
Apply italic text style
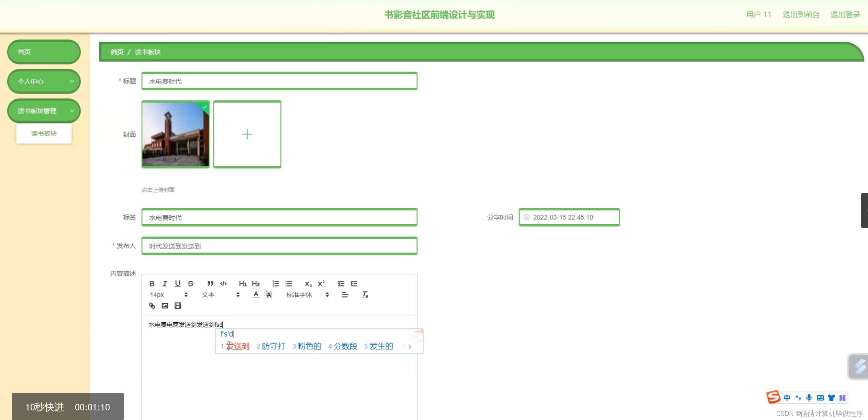tap(165, 283)
